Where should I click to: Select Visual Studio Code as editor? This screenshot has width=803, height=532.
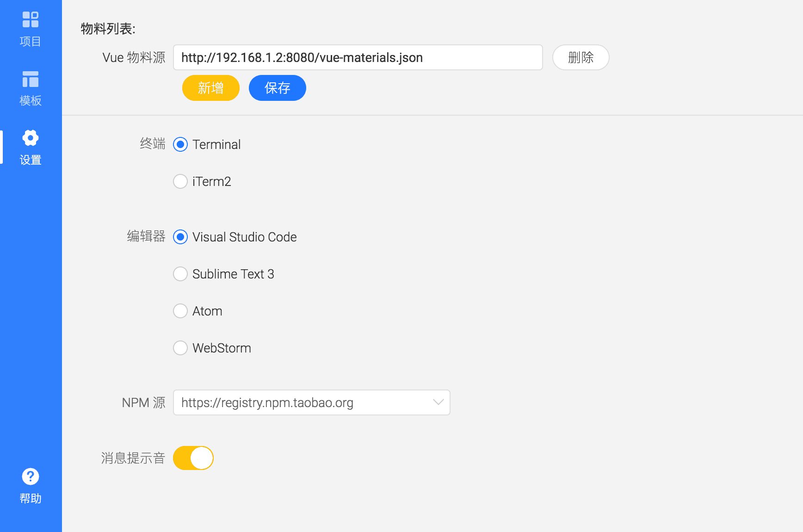[180, 237]
